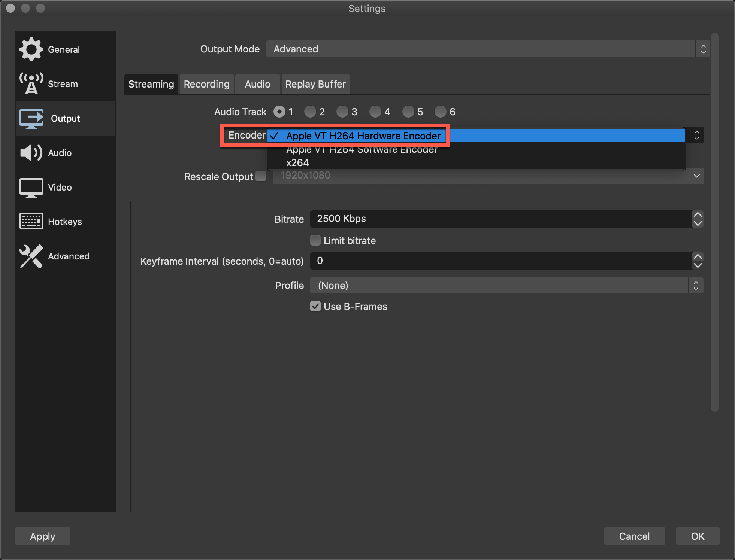
Task: Select x264 from the Encoder list
Action: tap(297, 162)
